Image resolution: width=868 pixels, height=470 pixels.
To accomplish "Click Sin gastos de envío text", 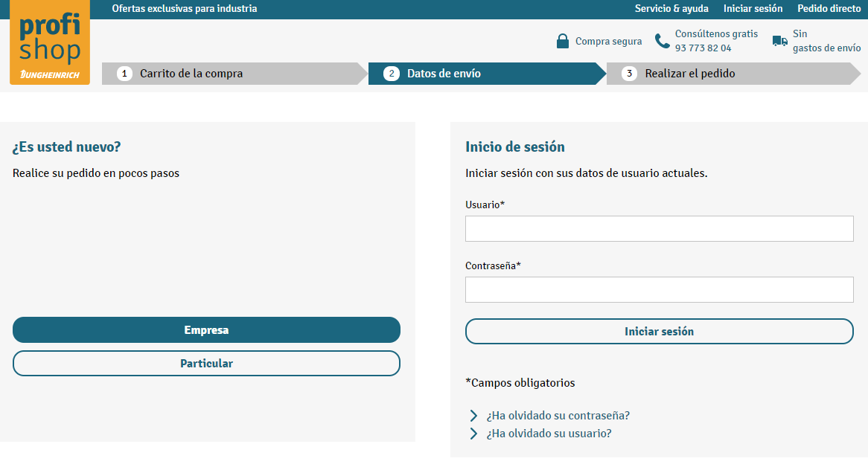I will coord(826,41).
